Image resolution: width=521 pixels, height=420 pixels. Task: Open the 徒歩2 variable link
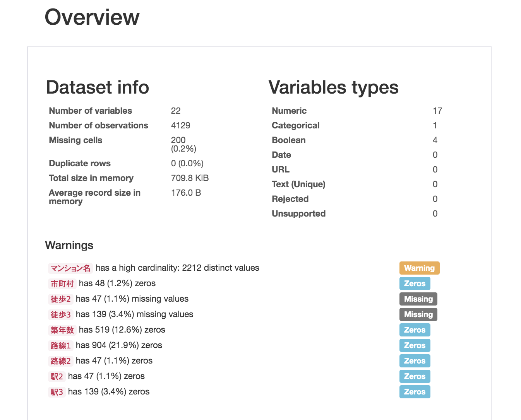click(x=60, y=299)
